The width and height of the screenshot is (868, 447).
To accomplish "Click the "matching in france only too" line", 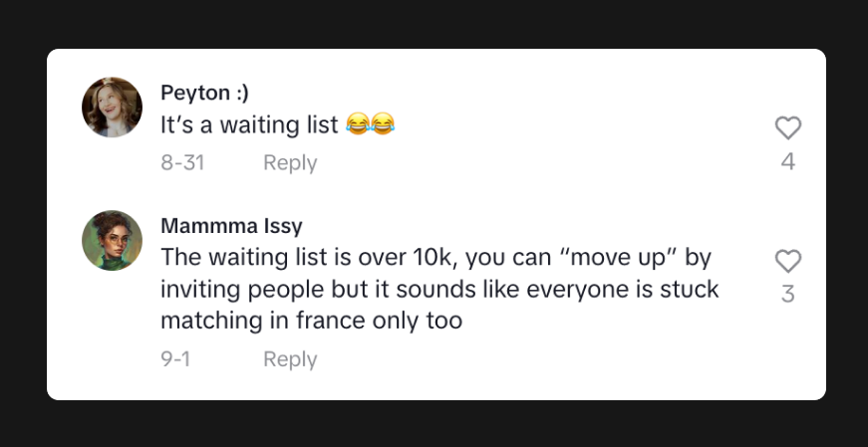I will [311, 322].
